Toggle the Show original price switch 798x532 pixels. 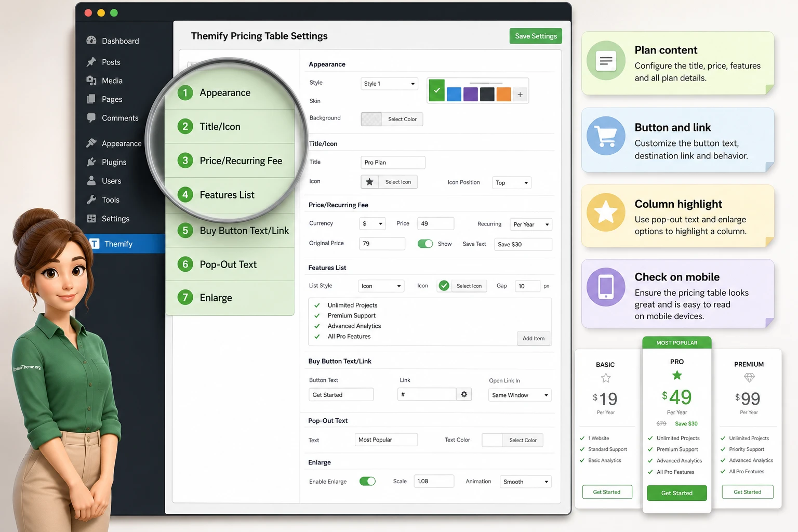tap(425, 244)
